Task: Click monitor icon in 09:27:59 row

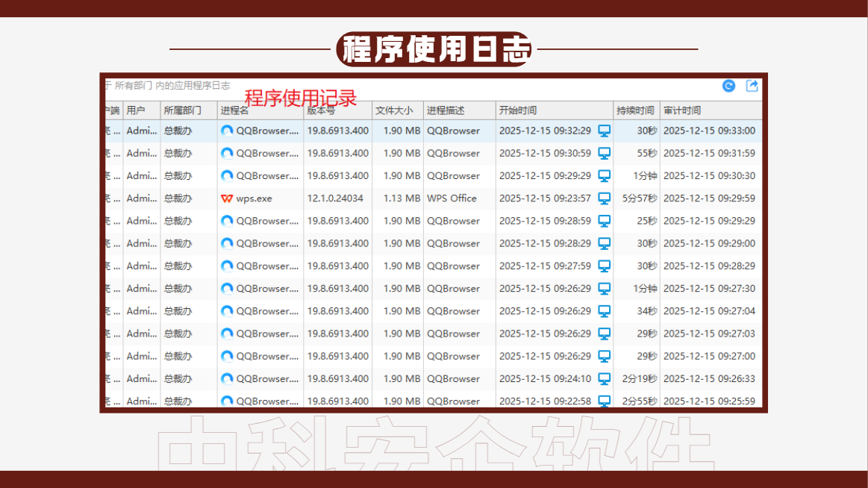Action: [605, 266]
